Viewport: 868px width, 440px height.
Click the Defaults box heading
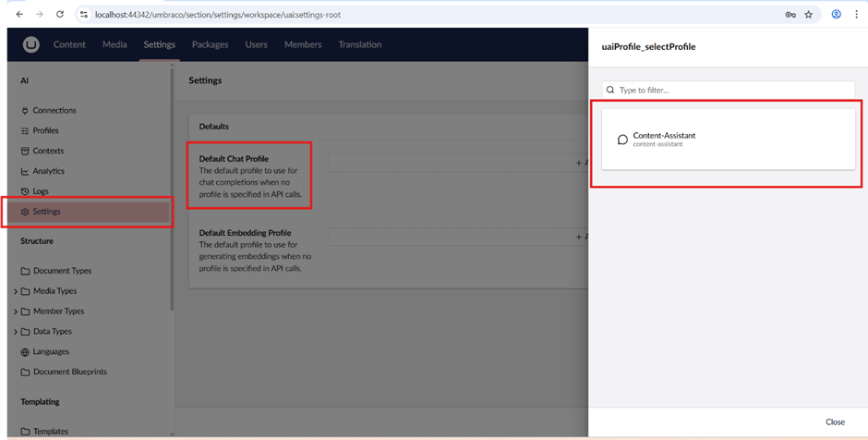click(x=213, y=127)
